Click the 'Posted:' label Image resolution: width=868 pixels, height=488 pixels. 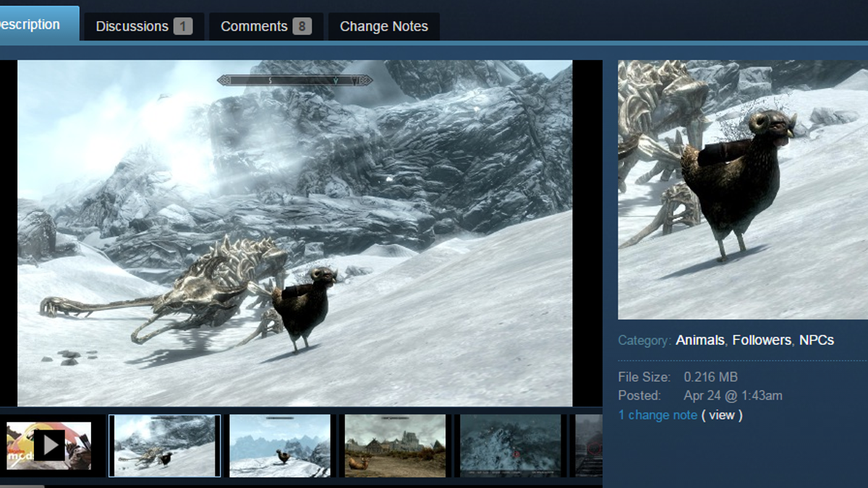click(x=639, y=396)
